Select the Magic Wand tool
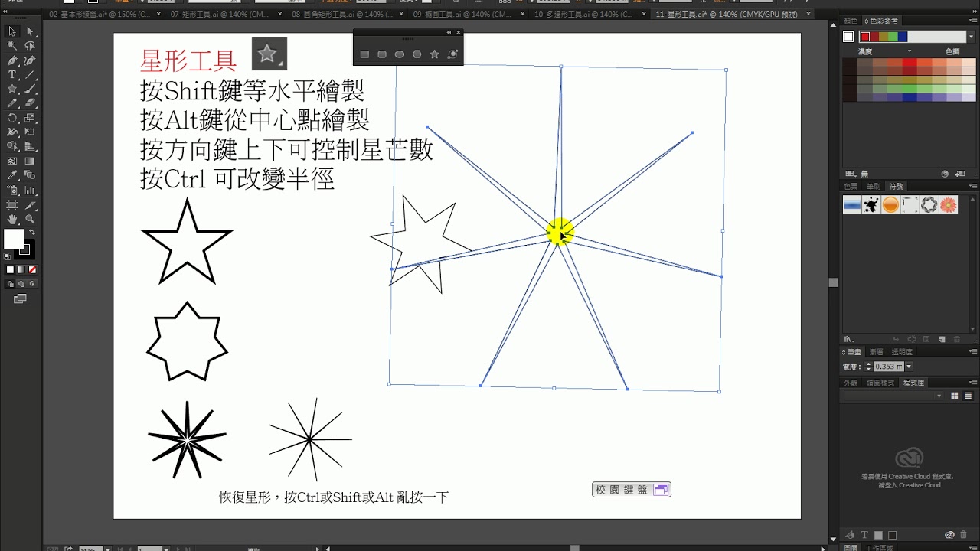The image size is (980, 551). pos(12,46)
